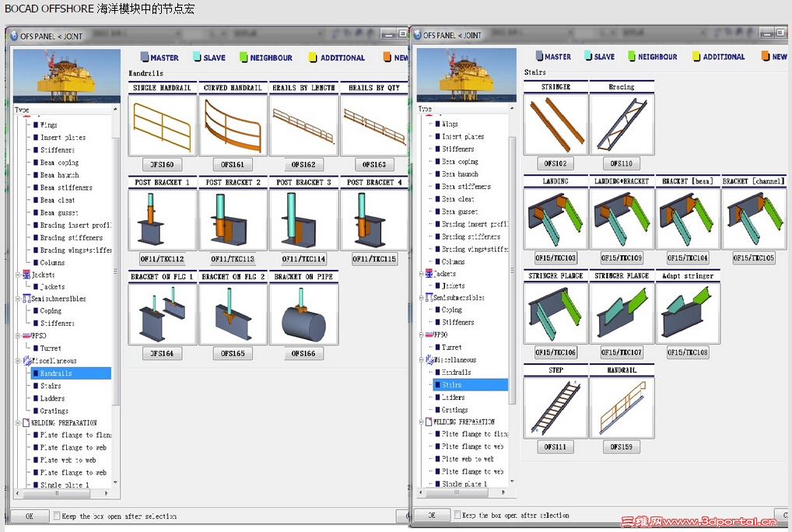Viewport: 792px width, 532px height.
Task: Select Turret tree item in left panel
Action: 51,348
